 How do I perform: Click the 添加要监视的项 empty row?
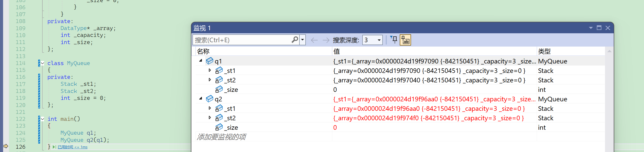[x=221, y=137]
